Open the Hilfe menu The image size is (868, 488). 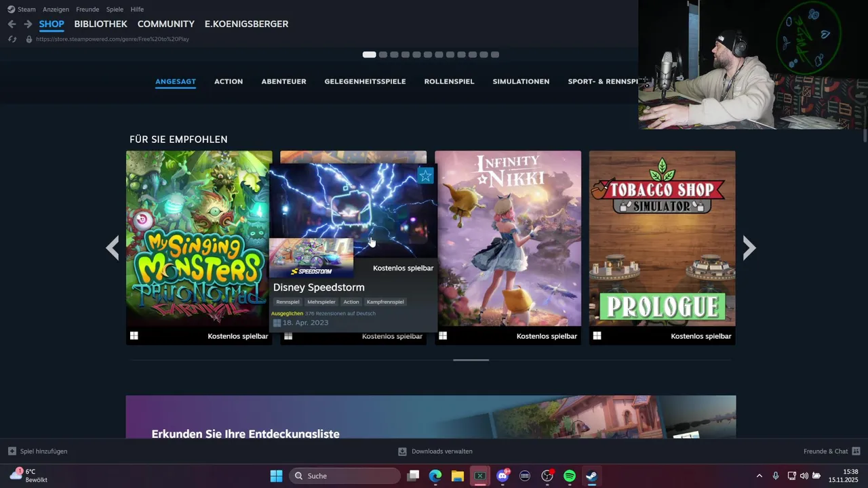point(137,9)
